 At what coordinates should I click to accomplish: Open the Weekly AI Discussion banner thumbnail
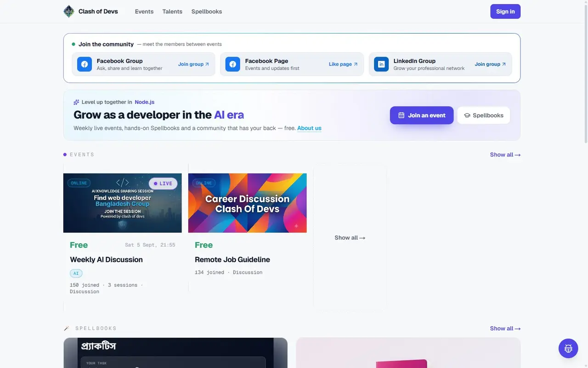click(x=123, y=203)
